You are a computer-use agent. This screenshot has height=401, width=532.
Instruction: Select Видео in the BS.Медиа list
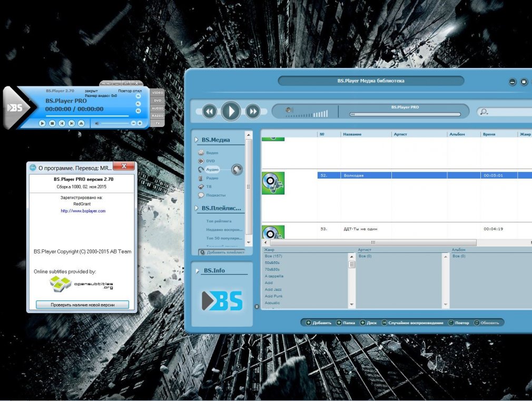tap(212, 153)
